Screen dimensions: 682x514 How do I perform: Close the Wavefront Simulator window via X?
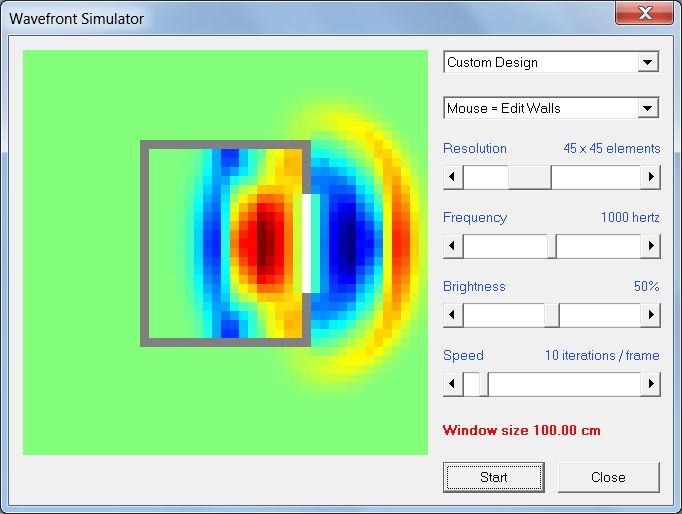(x=645, y=13)
